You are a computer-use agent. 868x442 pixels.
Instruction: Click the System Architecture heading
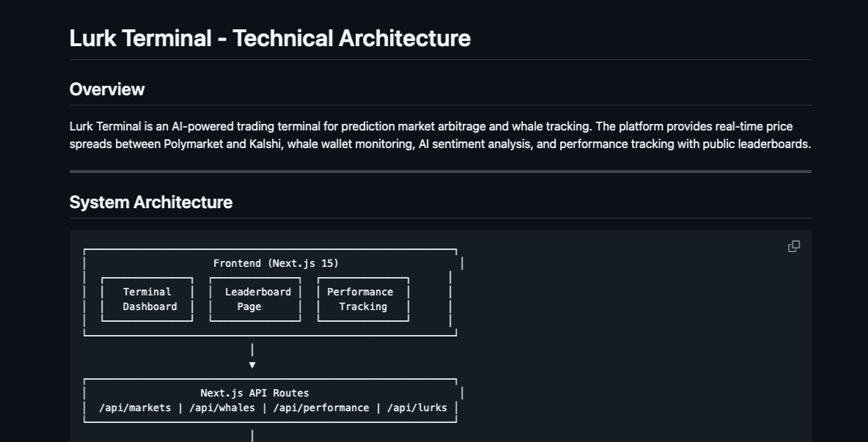[x=150, y=202]
